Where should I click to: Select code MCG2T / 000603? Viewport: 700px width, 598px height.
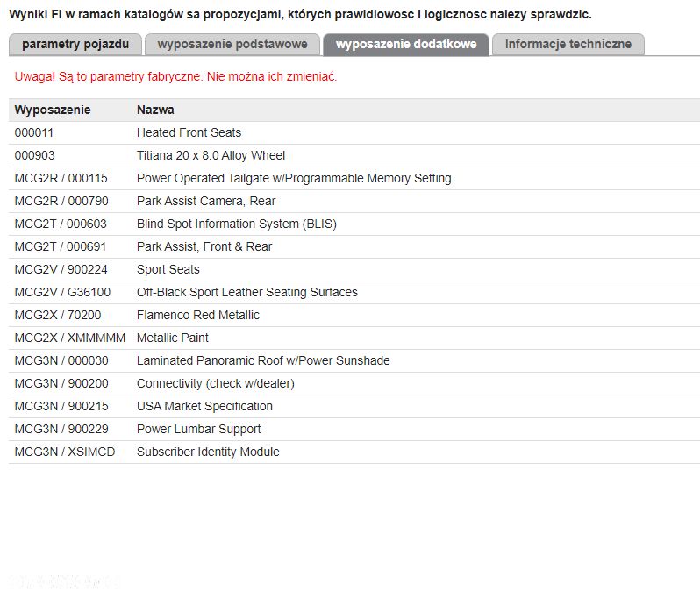(x=61, y=224)
